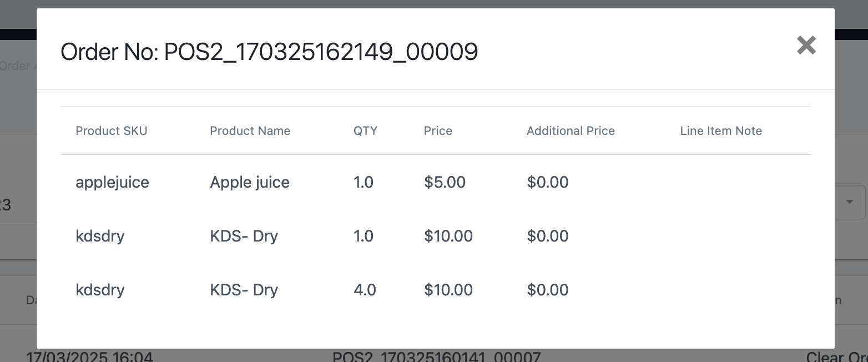
Task: Click background order POS2_170325160141_00007
Action: (x=436, y=356)
